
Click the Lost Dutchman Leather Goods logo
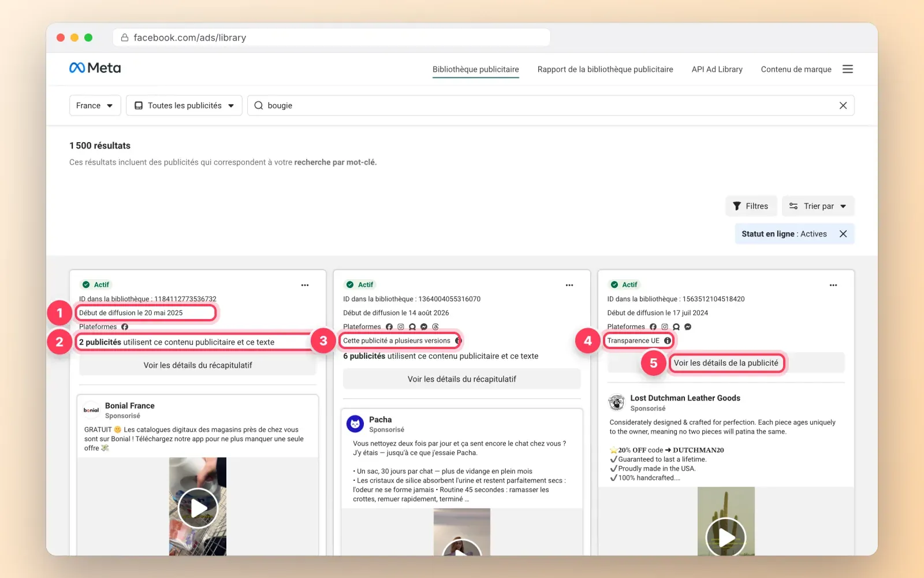point(617,402)
